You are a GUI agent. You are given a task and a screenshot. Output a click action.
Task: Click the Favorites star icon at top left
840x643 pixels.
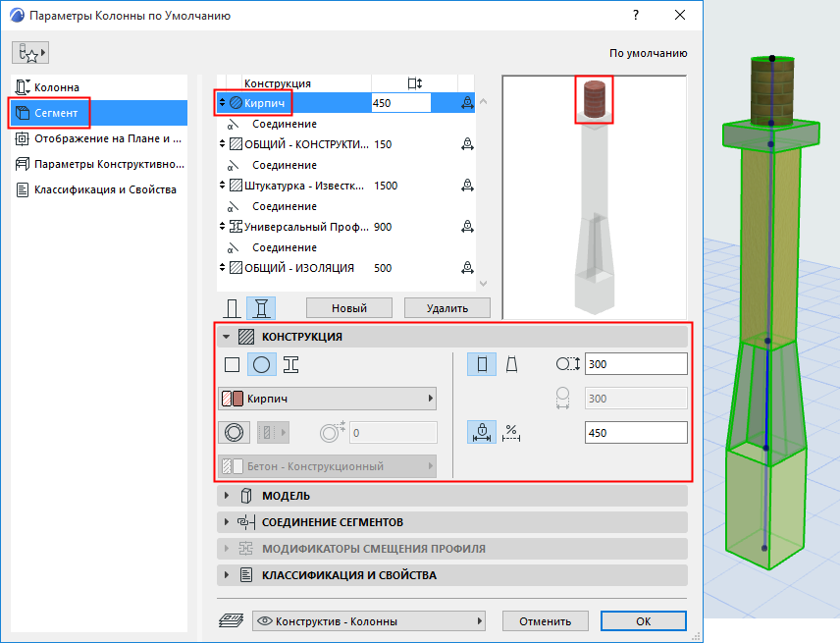tap(28, 51)
